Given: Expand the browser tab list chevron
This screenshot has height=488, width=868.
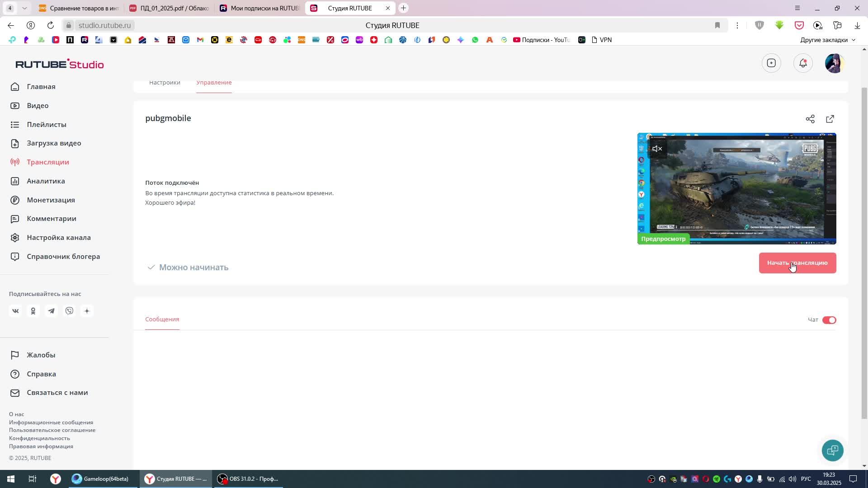Looking at the screenshot, I should (24, 8).
